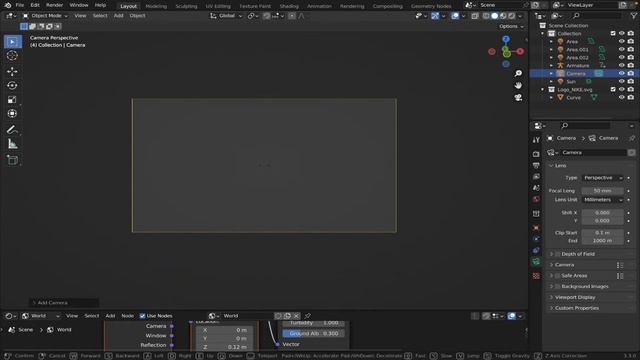640x360 pixels.
Task: Select the Measure tool
Action: tap(12, 144)
